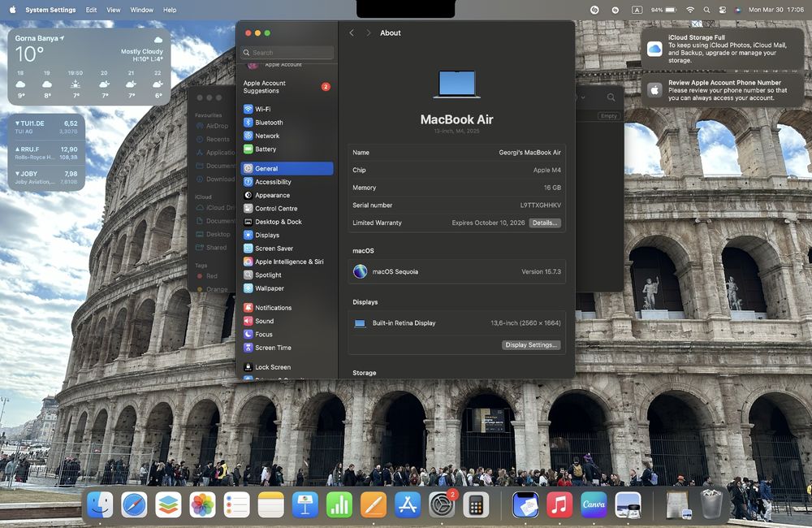Viewport: 812px width, 528px height.
Task: Open Photos from the Dock
Action: 202,504
